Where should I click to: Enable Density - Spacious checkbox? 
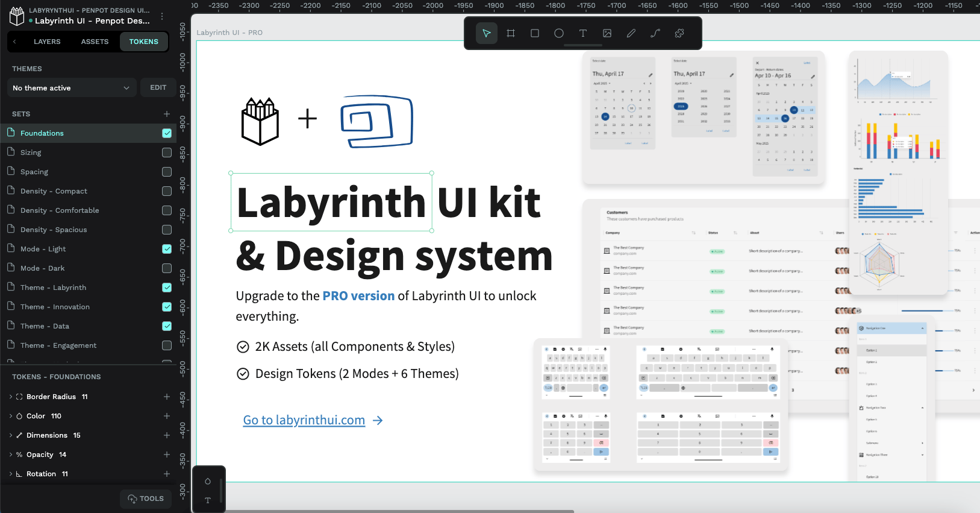click(167, 230)
